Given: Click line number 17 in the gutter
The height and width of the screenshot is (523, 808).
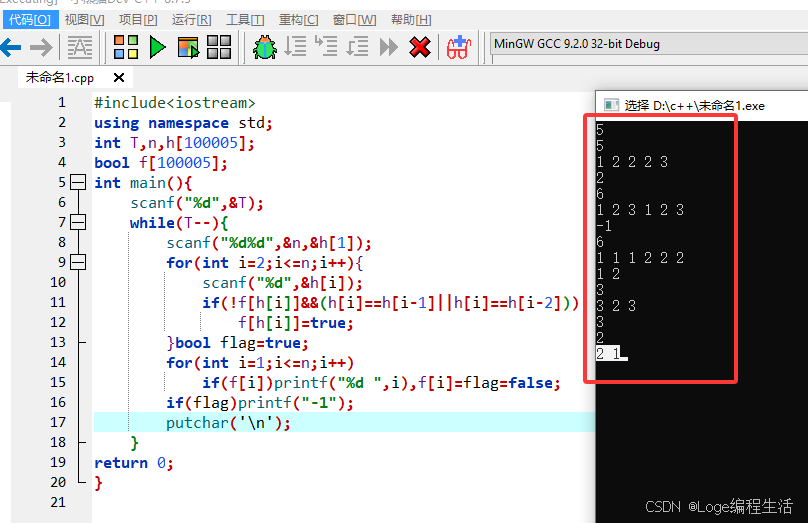Looking at the screenshot, I should tap(58, 423).
